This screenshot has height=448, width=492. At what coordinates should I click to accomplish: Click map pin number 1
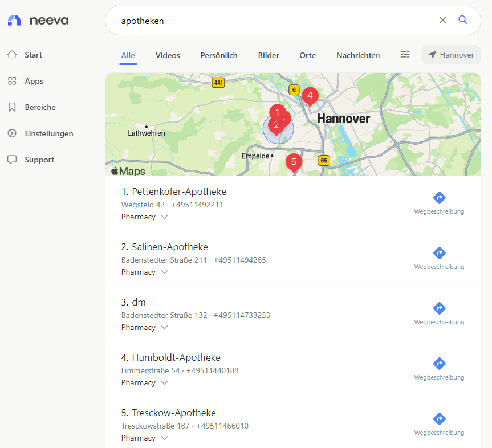(x=277, y=112)
